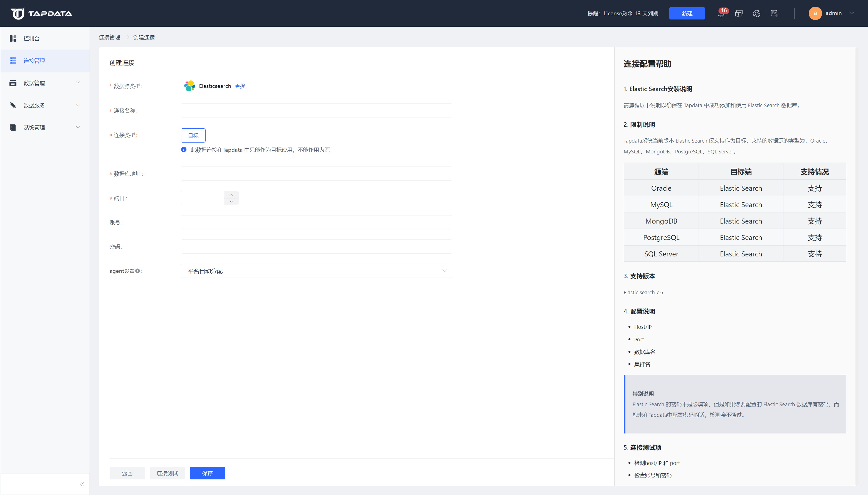Open the agent设置 dropdown
This screenshot has width=868, height=495.
[316, 271]
